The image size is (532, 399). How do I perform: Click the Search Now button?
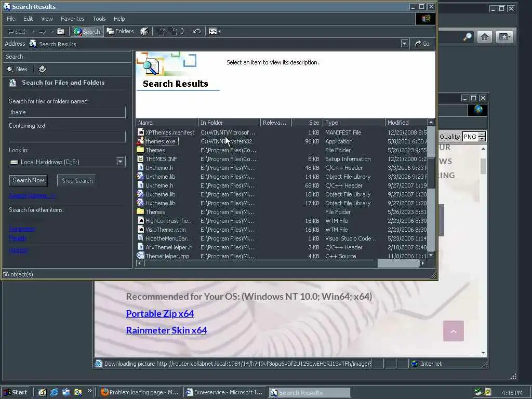(x=29, y=180)
